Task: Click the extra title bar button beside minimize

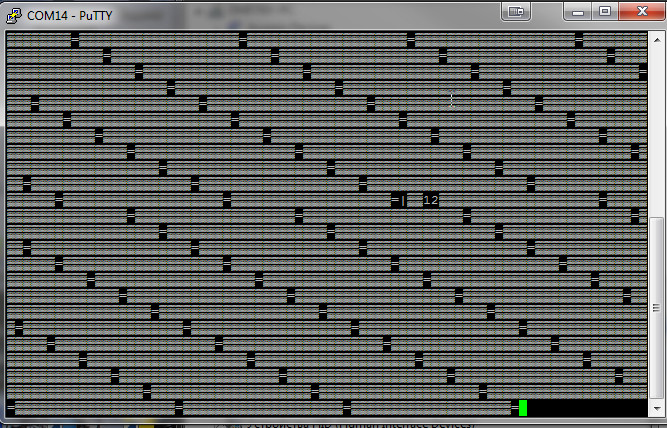Action: [x=516, y=11]
